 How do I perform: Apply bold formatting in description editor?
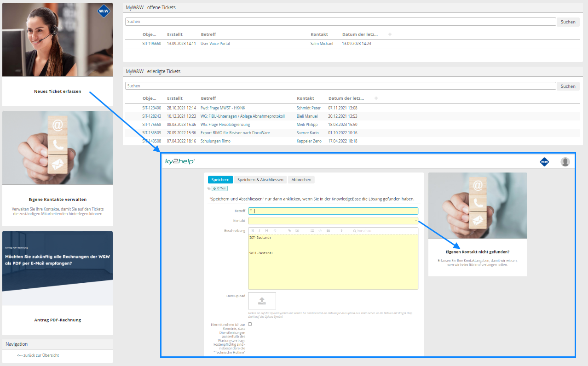(x=253, y=231)
